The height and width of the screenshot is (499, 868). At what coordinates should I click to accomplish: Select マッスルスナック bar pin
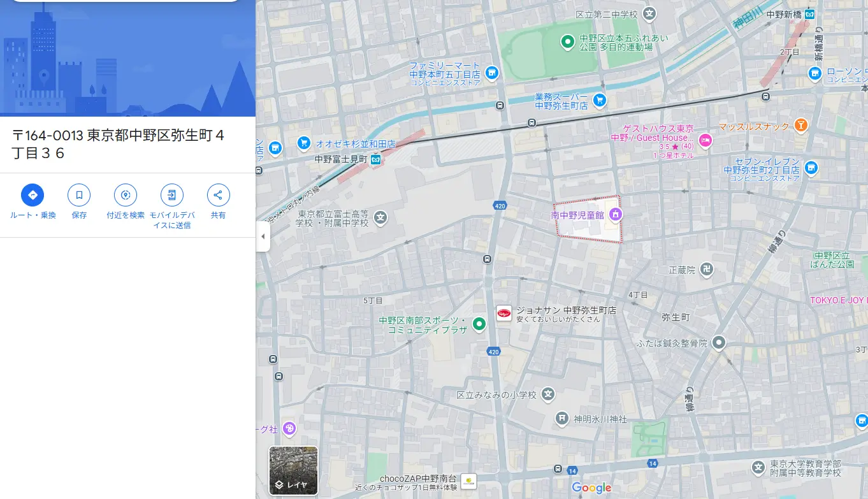[802, 126]
